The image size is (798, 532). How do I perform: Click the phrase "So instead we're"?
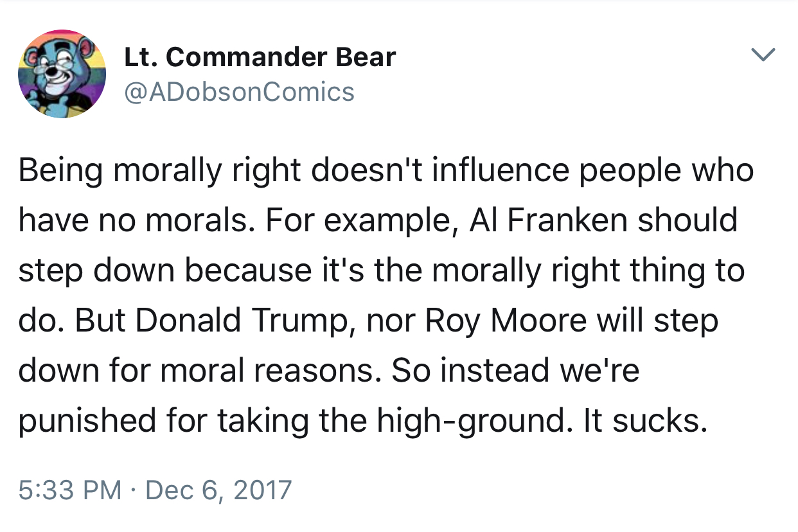516,371
